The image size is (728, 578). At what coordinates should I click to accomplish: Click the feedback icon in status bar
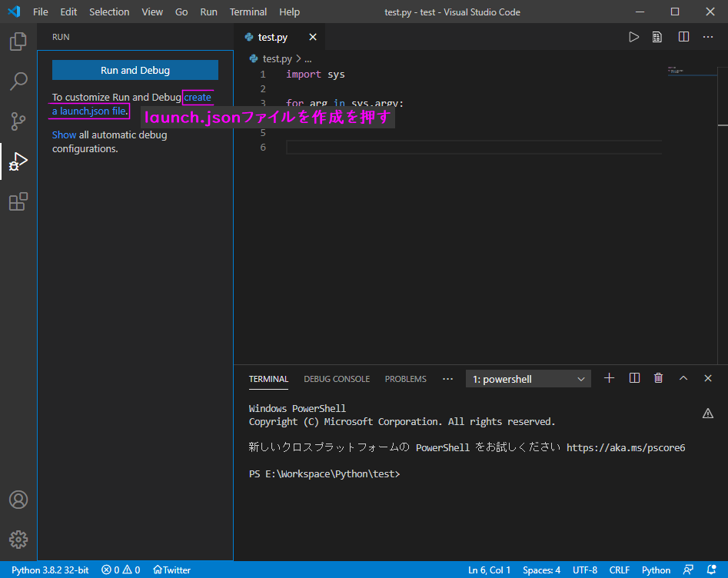click(688, 570)
